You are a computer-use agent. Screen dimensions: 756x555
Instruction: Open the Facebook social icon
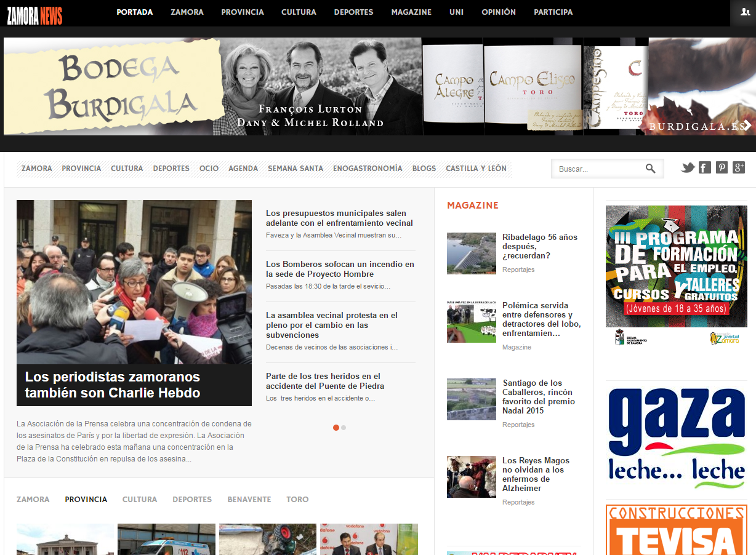[705, 167]
